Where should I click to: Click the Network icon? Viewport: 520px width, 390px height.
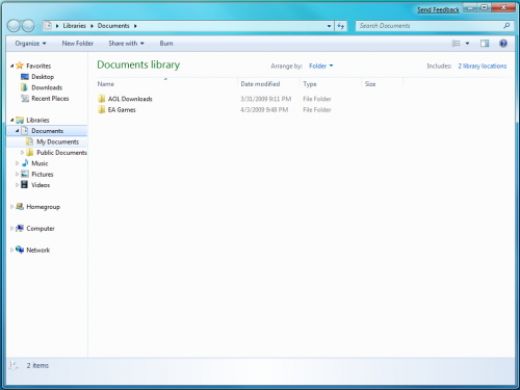[x=20, y=250]
